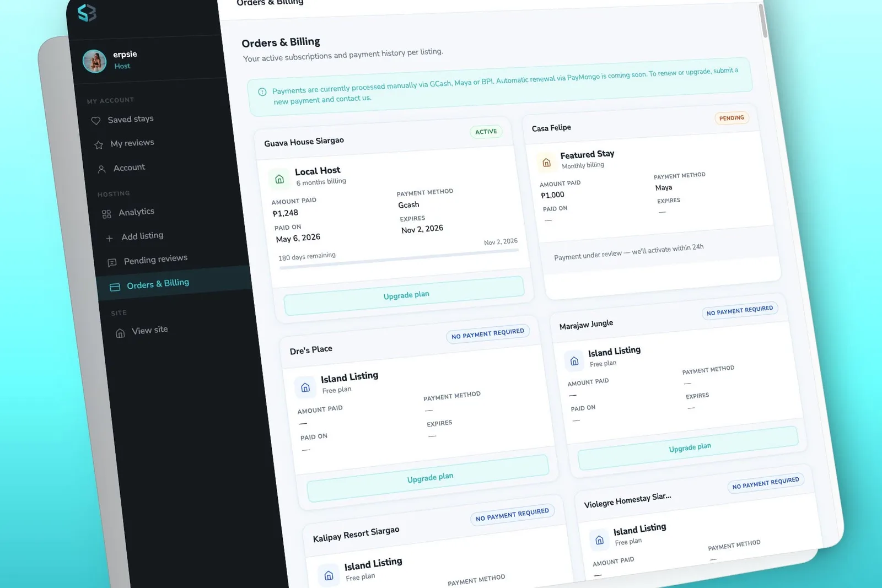
Task: Click the 6 months billing label
Action: click(x=321, y=182)
